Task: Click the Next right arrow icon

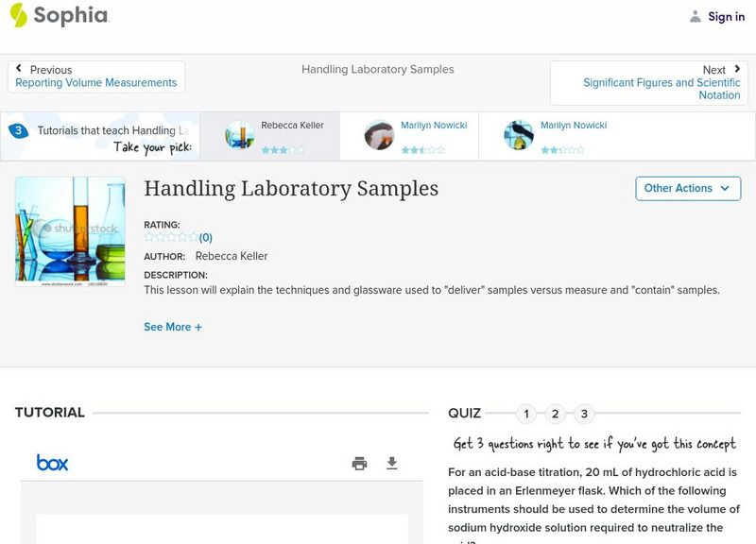Action: pyautogui.click(x=737, y=69)
